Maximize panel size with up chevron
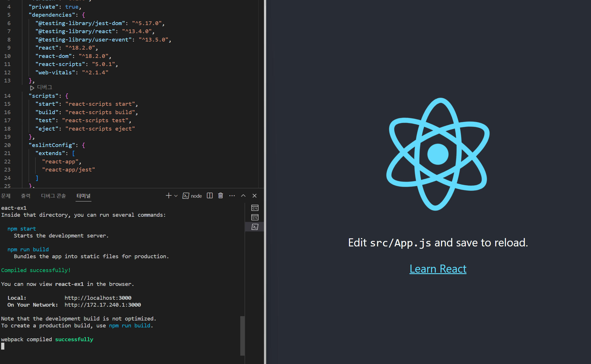 point(243,196)
